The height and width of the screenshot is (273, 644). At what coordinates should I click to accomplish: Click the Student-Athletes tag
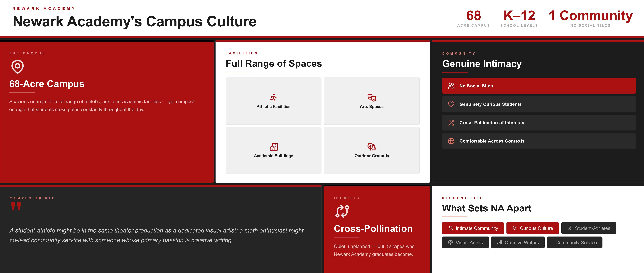tap(589, 228)
